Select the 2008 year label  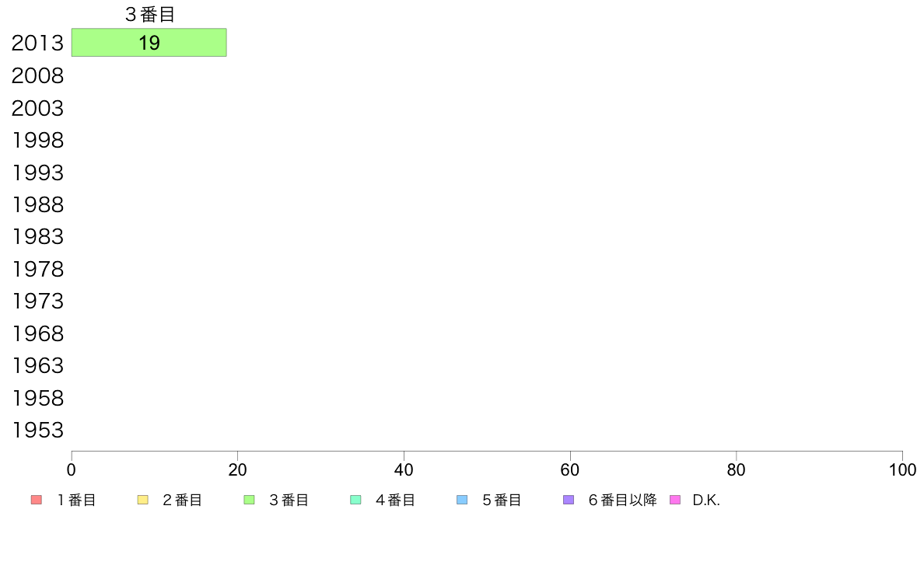(x=37, y=76)
